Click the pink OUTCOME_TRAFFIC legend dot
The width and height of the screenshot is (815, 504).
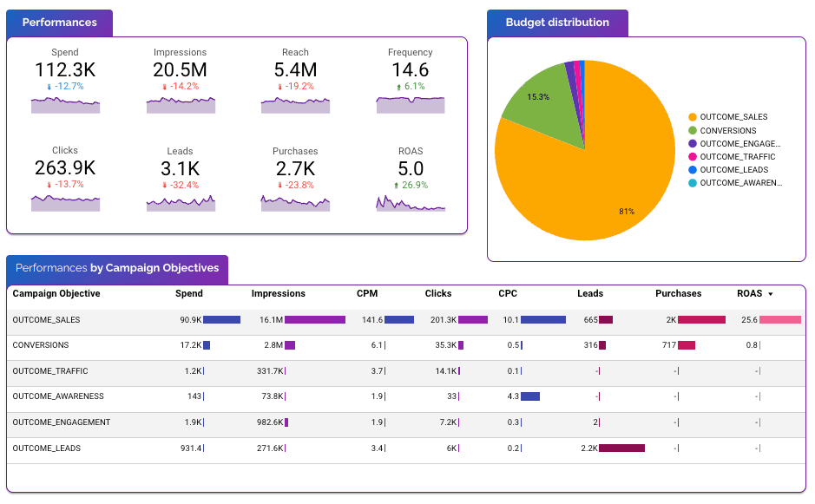(x=693, y=156)
